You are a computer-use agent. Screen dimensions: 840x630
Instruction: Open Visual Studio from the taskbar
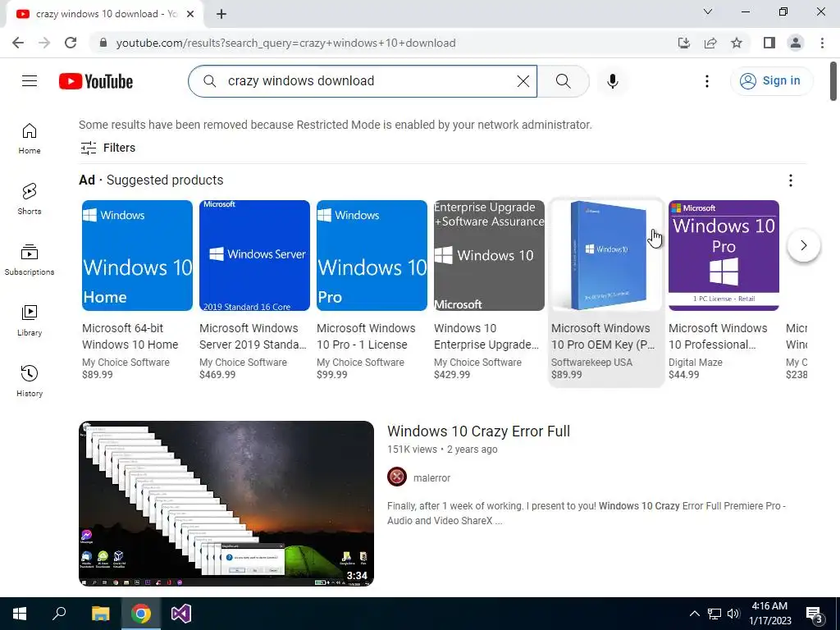(181, 614)
